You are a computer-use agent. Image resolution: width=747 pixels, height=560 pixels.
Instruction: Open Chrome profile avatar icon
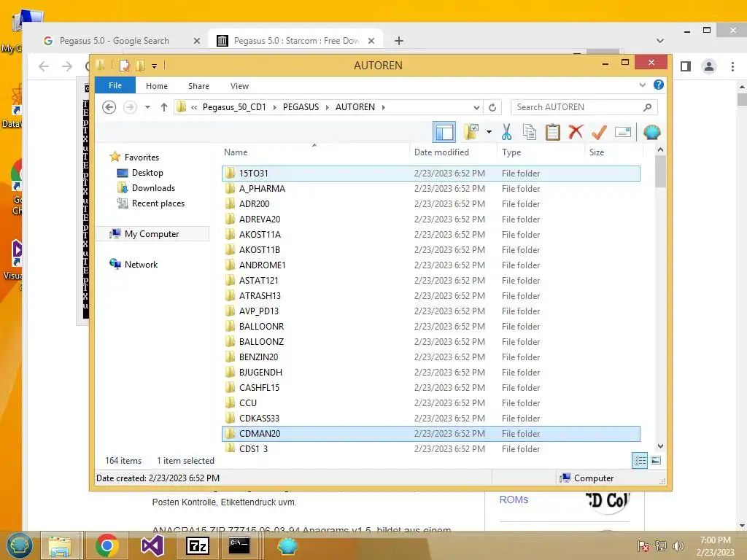point(709,66)
